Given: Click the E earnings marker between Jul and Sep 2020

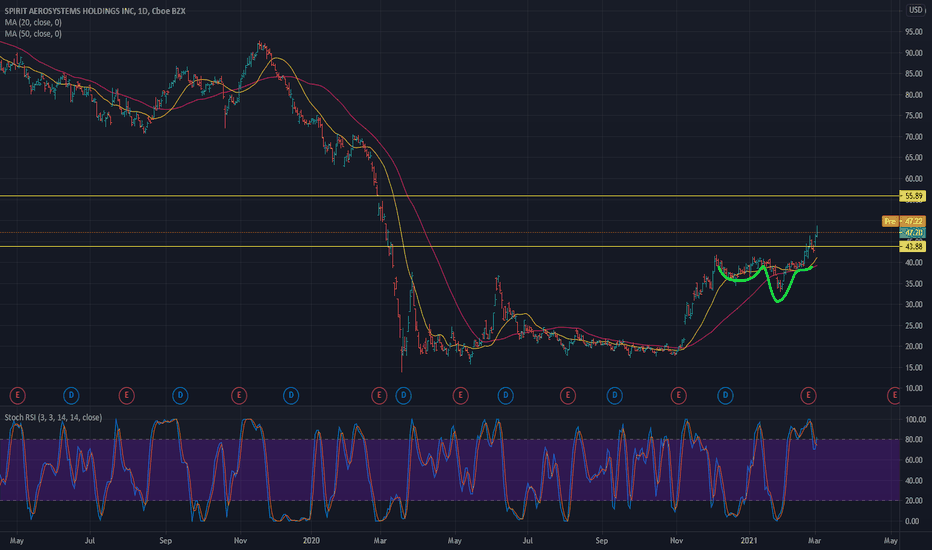Looking at the screenshot, I should click(568, 395).
